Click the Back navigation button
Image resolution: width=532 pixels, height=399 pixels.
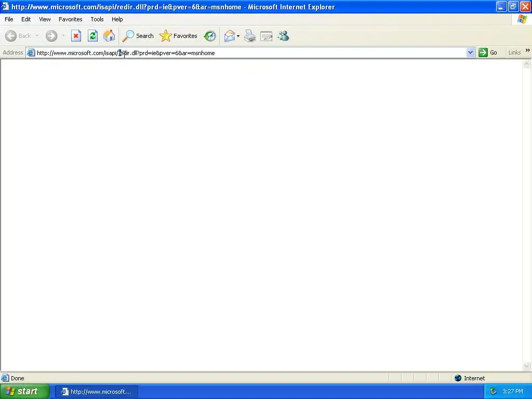click(18, 36)
